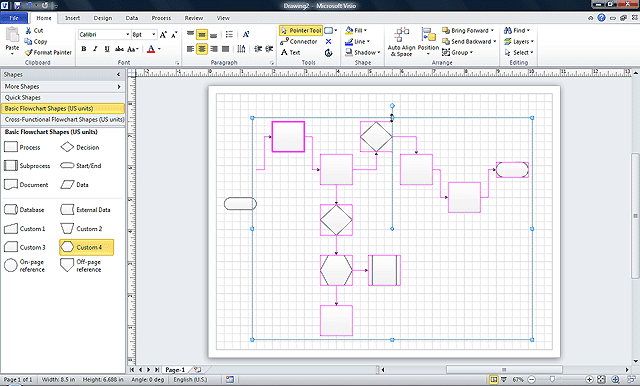Switch to the Review tab
This screenshot has height=386, width=640.
(x=193, y=18)
